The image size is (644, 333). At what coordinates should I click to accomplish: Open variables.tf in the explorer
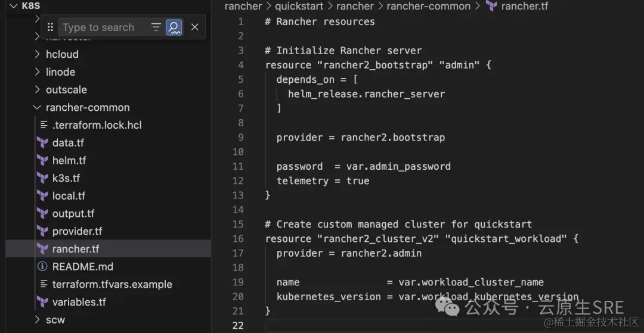[79, 302]
